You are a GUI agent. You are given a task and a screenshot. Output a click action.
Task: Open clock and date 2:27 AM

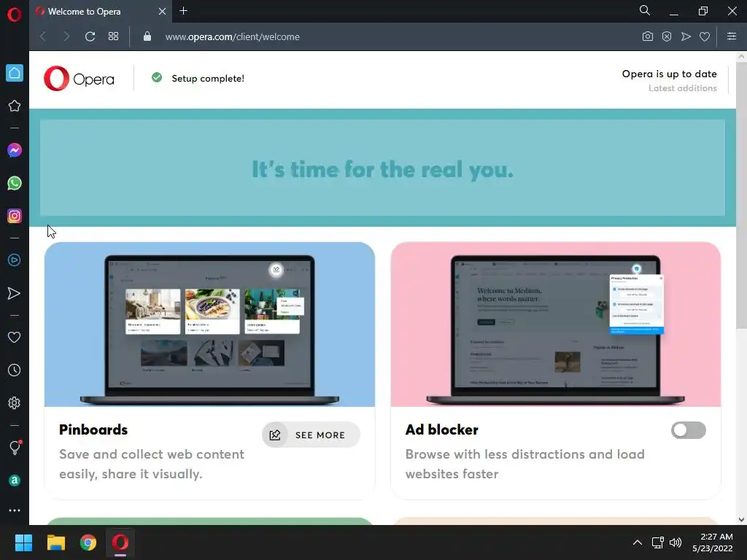[x=713, y=542]
